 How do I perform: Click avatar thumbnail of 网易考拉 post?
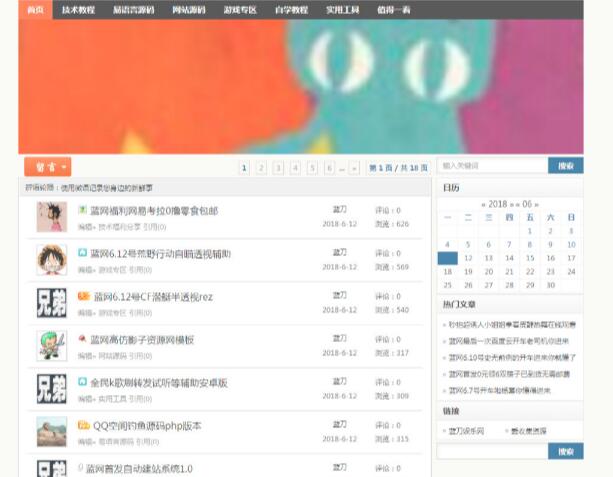point(52,217)
